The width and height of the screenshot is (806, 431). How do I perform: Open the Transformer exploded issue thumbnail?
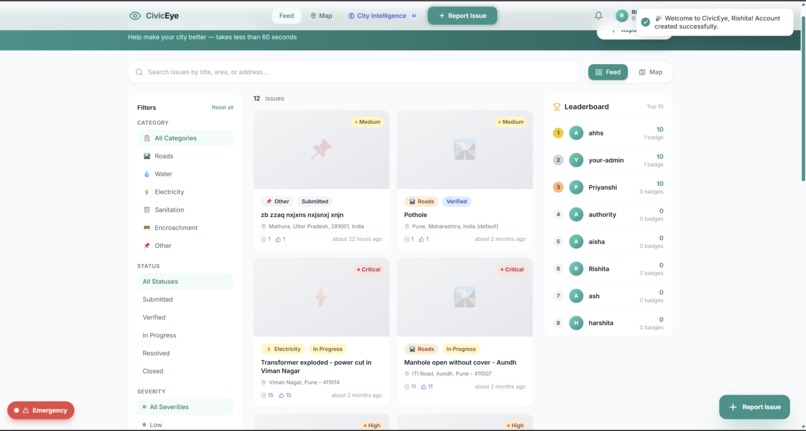coord(321,297)
